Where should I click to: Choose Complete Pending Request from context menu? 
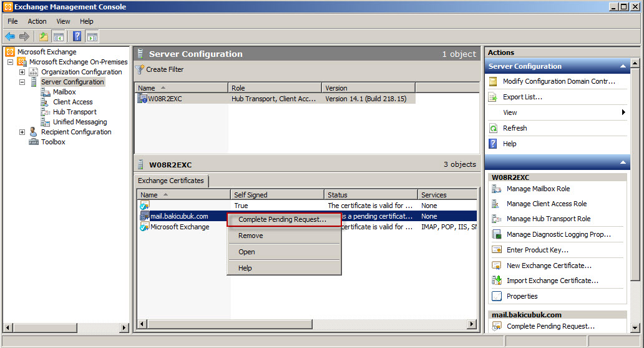click(x=284, y=220)
